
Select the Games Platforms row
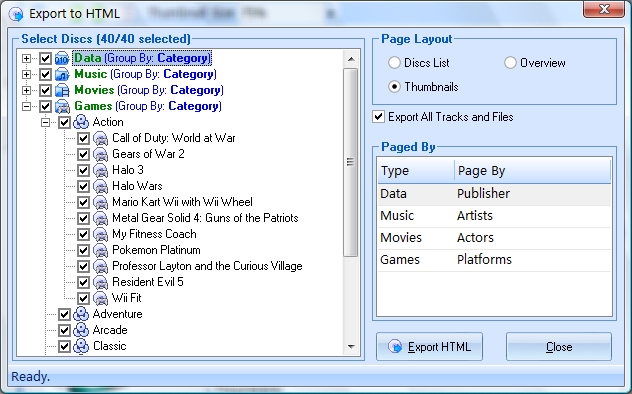click(495, 260)
